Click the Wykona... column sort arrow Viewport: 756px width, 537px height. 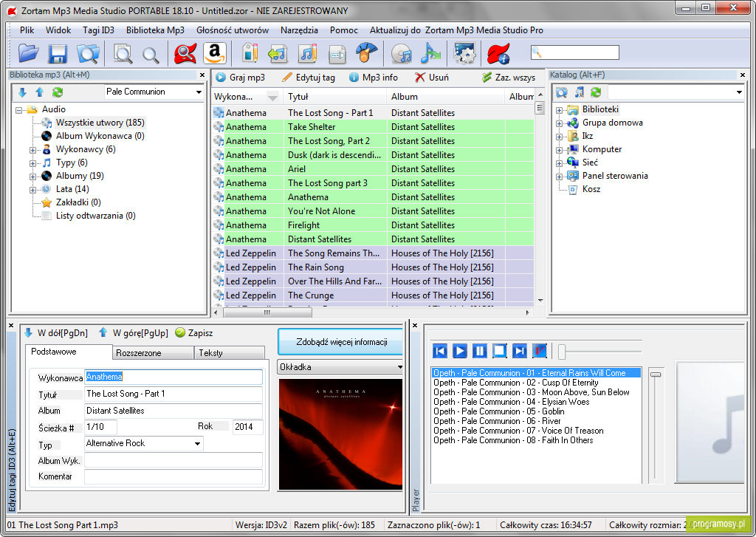pyautogui.click(x=272, y=97)
